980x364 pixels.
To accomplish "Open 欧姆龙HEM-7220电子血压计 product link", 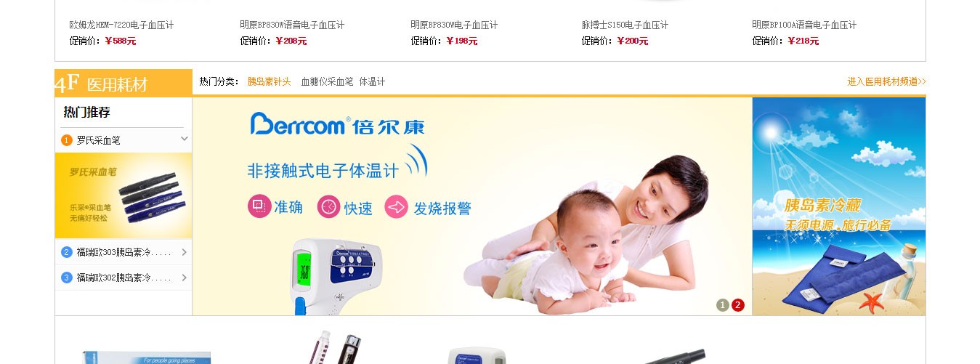I will (x=121, y=25).
